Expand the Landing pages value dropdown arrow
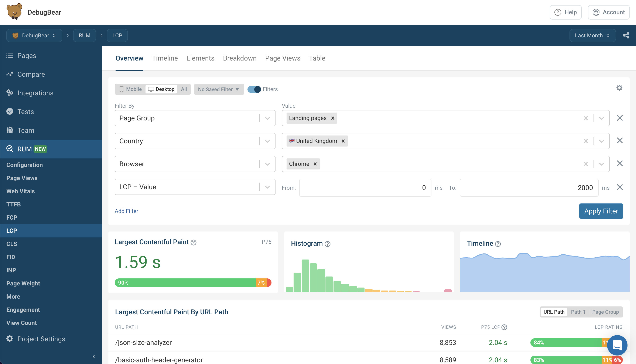 click(602, 118)
